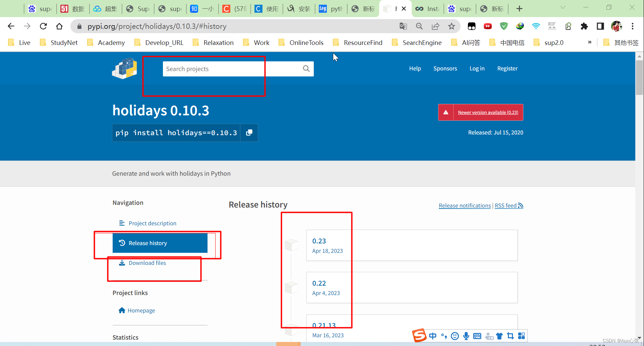Bookmark this page with the star icon
The height and width of the screenshot is (346, 644).
451,26
